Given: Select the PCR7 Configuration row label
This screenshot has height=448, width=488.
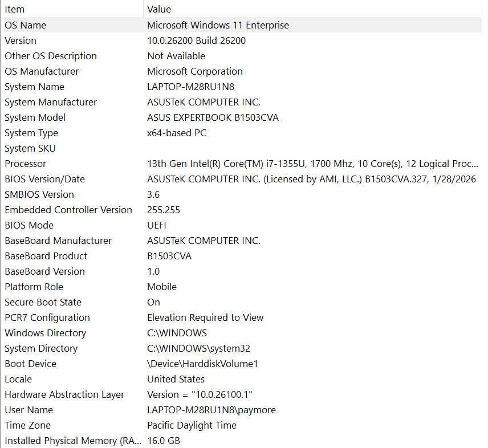Looking at the screenshot, I should point(47,317).
